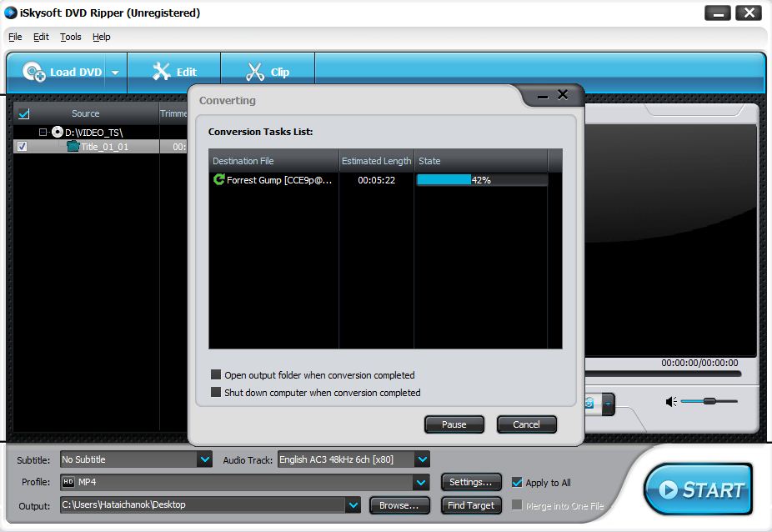Open the File menu
Image resolution: width=772 pixels, height=532 pixels.
(15, 37)
